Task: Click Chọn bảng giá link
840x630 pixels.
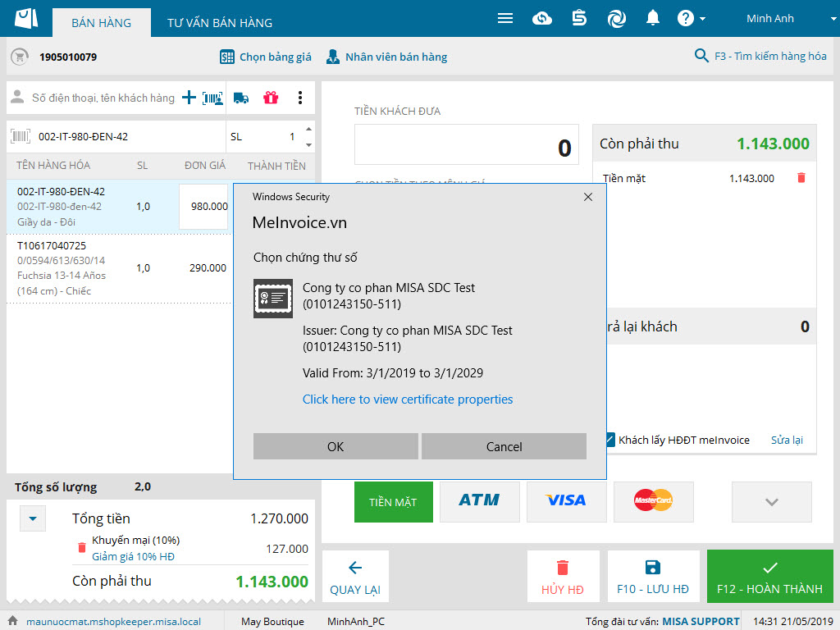Action: (x=276, y=57)
